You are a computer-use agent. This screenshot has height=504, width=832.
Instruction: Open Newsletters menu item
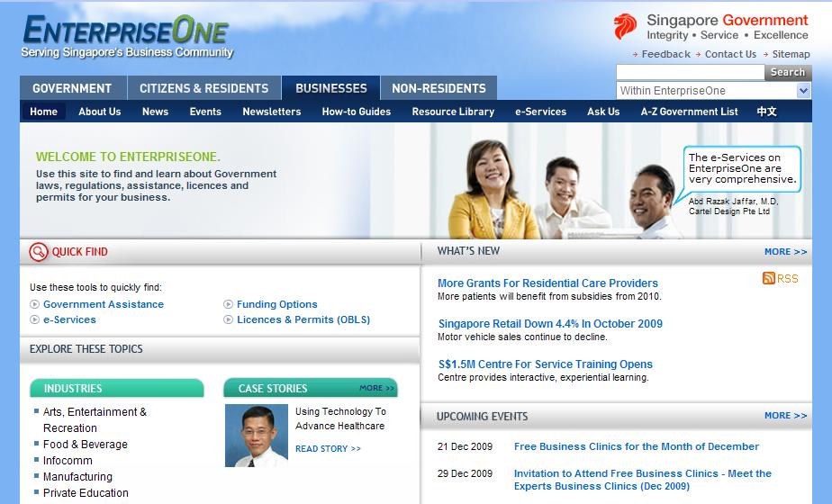[272, 112]
